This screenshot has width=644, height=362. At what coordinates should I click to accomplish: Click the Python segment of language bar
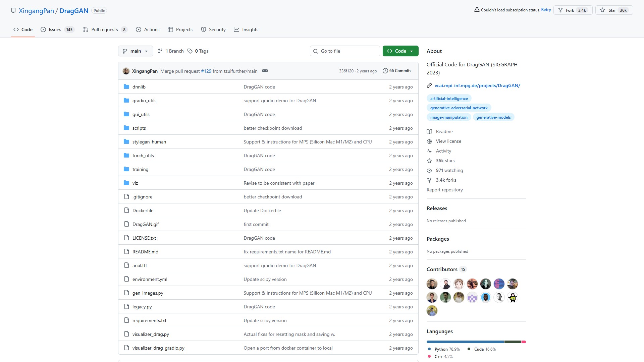click(465, 342)
